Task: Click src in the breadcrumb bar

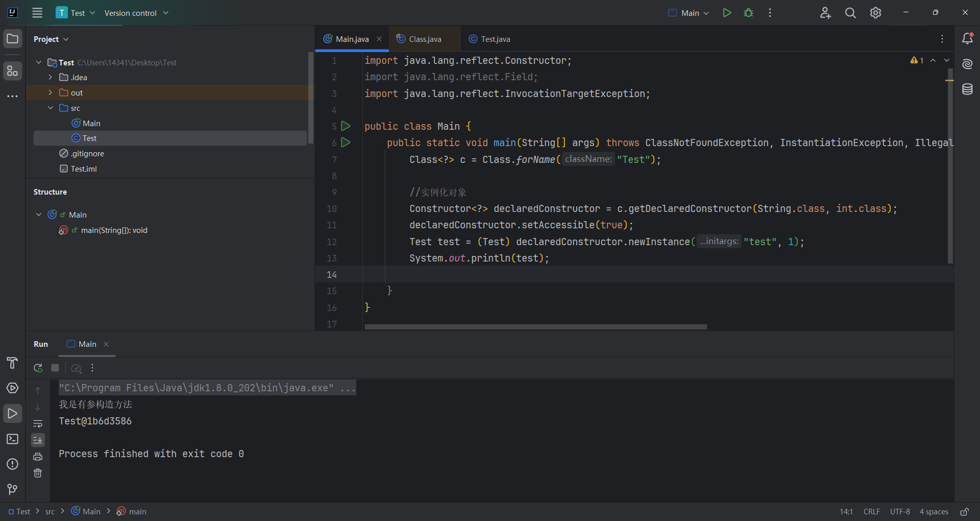Action: pyautogui.click(x=50, y=512)
